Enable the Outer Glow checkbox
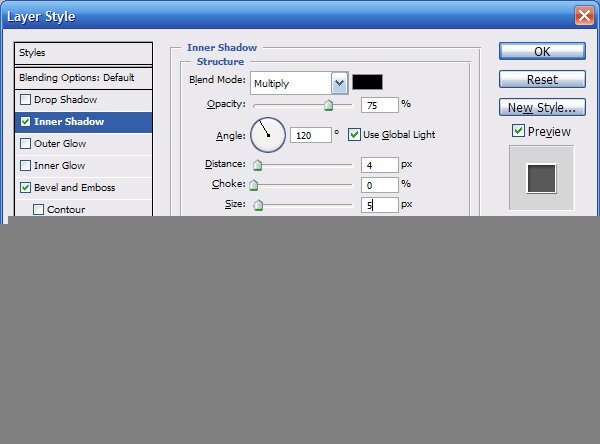 pos(25,144)
